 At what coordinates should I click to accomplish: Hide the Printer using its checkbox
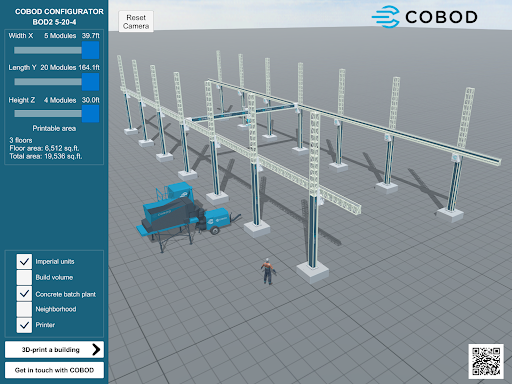tap(24, 325)
